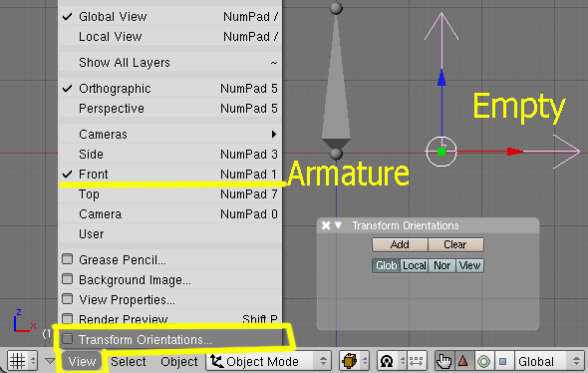Screen dimensions: 588x373
Task: Open pivot selector dropdown arrows
Action: (402, 361)
